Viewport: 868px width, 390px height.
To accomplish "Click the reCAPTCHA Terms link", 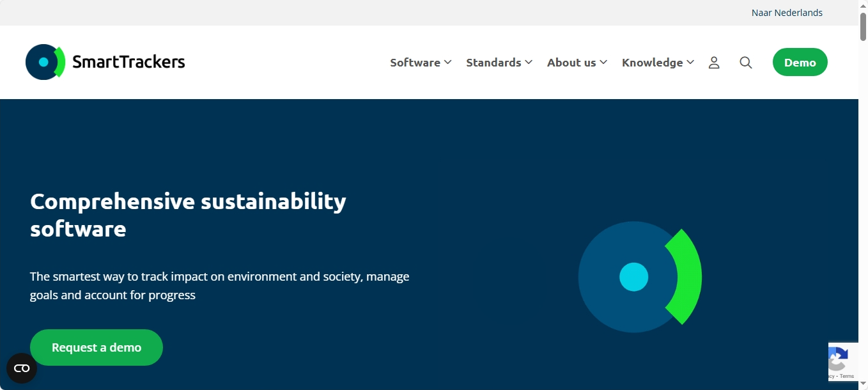I will pyautogui.click(x=847, y=377).
